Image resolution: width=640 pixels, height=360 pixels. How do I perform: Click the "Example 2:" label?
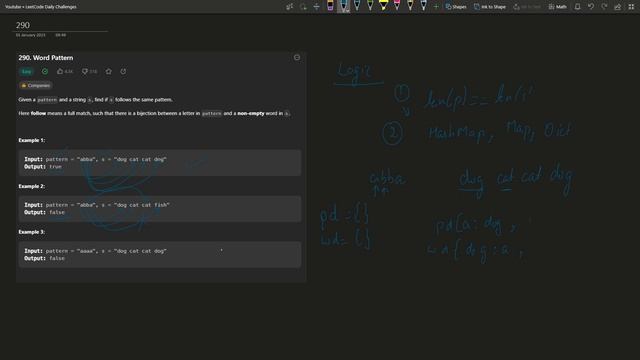[x=32, y=186]
